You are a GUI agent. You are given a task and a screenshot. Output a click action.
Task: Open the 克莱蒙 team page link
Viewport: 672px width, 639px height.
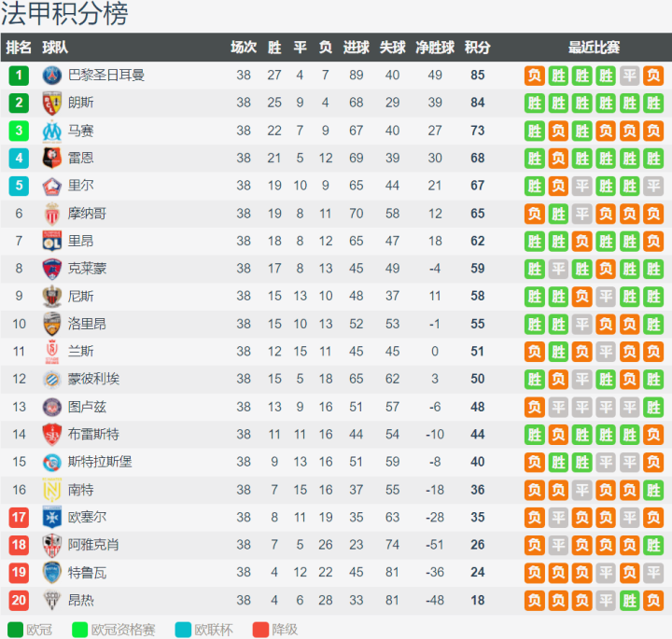(x=88, y=269)
